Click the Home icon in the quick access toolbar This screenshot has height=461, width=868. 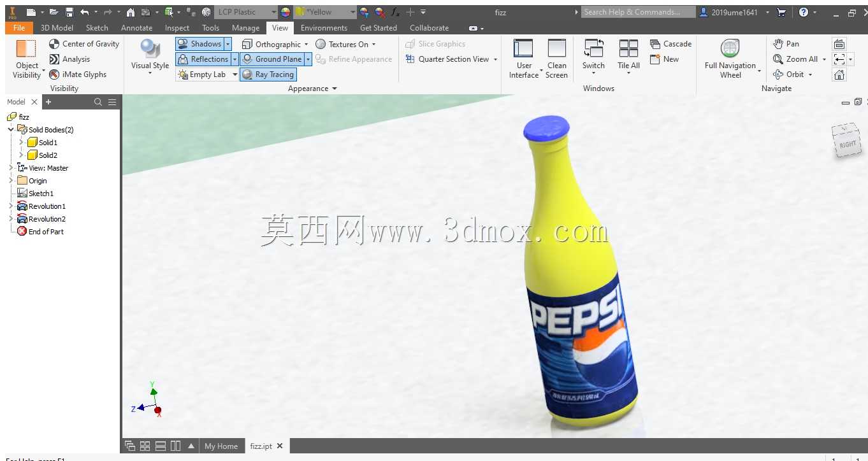coord(131,12)
